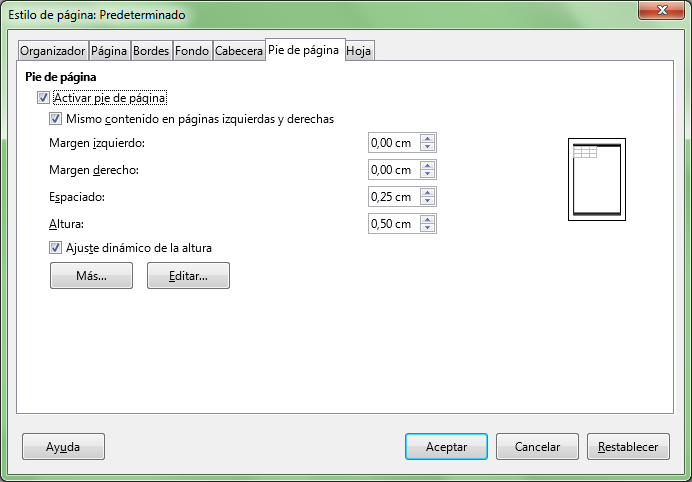Increase the Margen izquierdo spinner value
Viewport: 692px width, 482px height.
click(x=428, y=139)
